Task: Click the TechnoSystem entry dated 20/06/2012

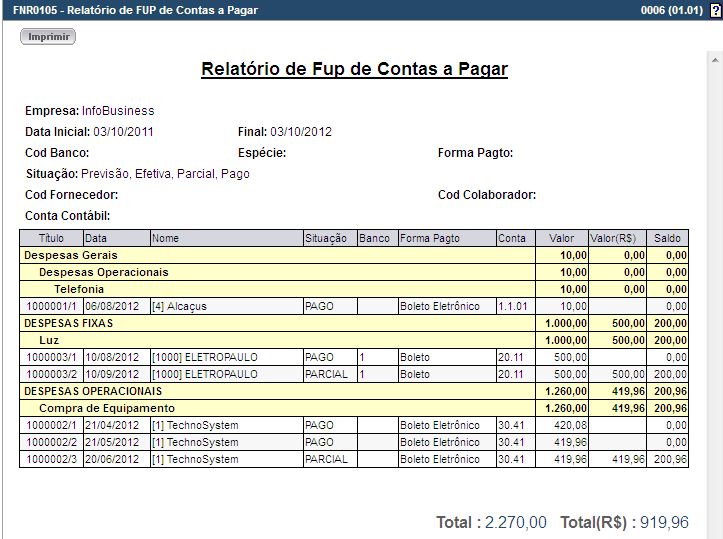Action: (x=195, y=459)
